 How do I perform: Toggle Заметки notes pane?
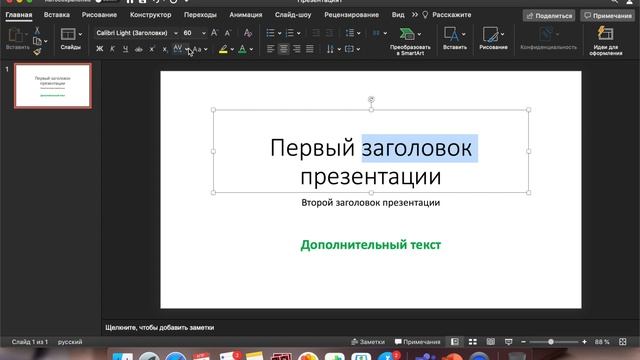[368, 342]
